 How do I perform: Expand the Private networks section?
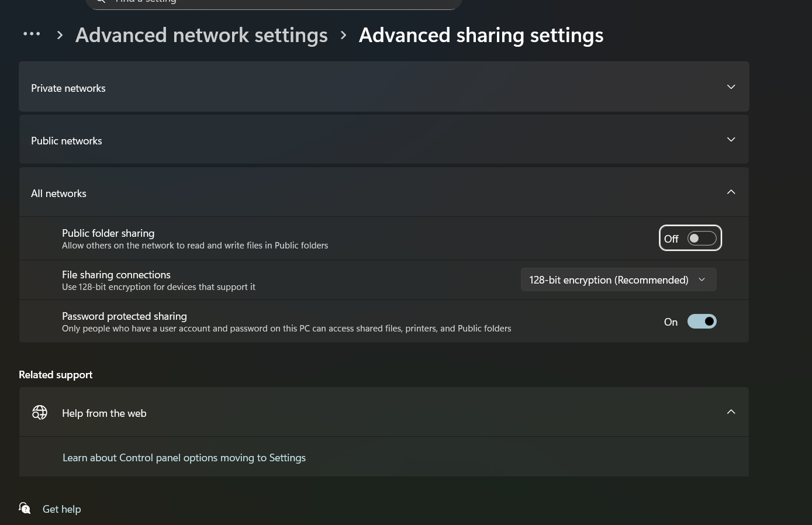click(384, 87)
